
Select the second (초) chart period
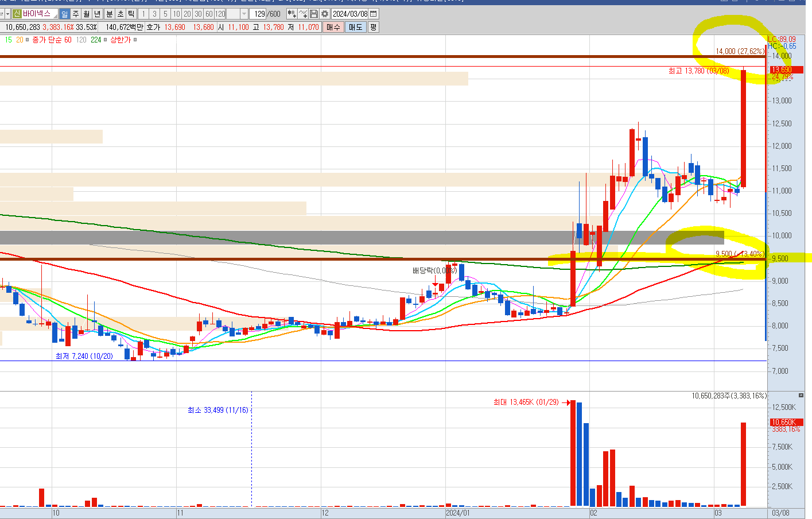pyautogui.click(x=121, y=14)
